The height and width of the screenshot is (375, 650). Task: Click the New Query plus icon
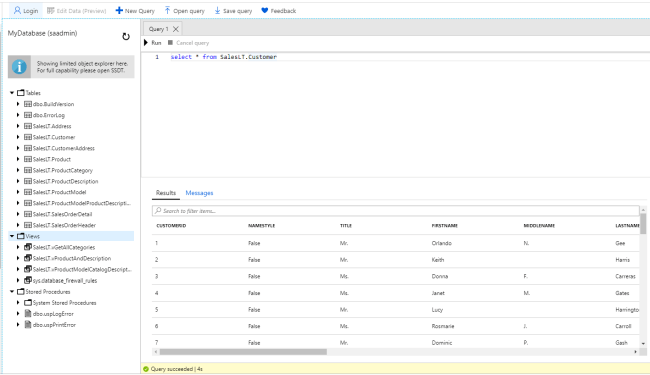coord(119,10)
